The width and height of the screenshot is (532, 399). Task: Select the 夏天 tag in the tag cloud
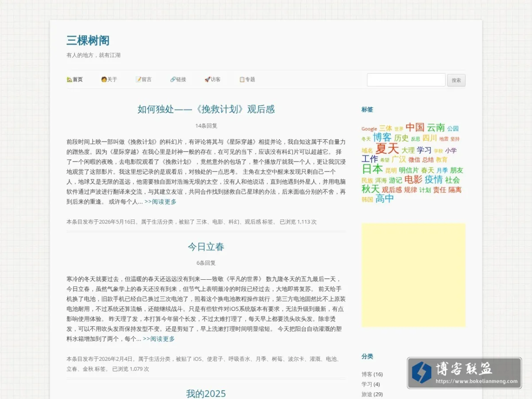tap(387, 149)
